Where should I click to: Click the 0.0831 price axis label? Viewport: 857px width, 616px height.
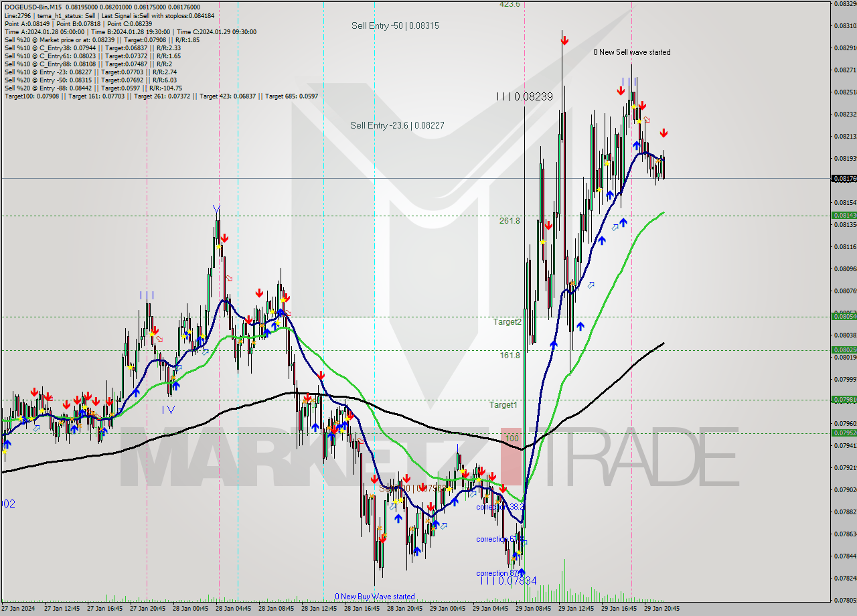(x=845, y=25)
